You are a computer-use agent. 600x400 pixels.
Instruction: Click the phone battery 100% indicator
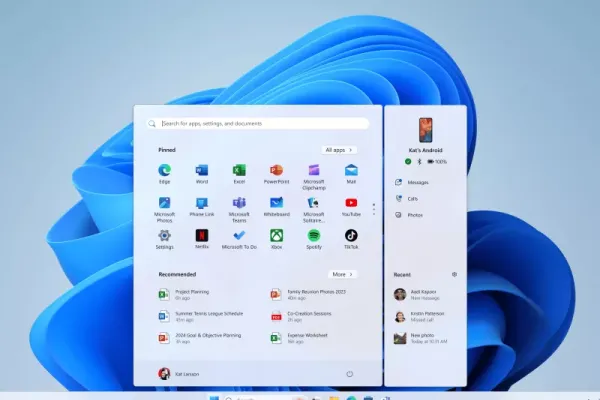pyautogui.click(x=437, y=162)
